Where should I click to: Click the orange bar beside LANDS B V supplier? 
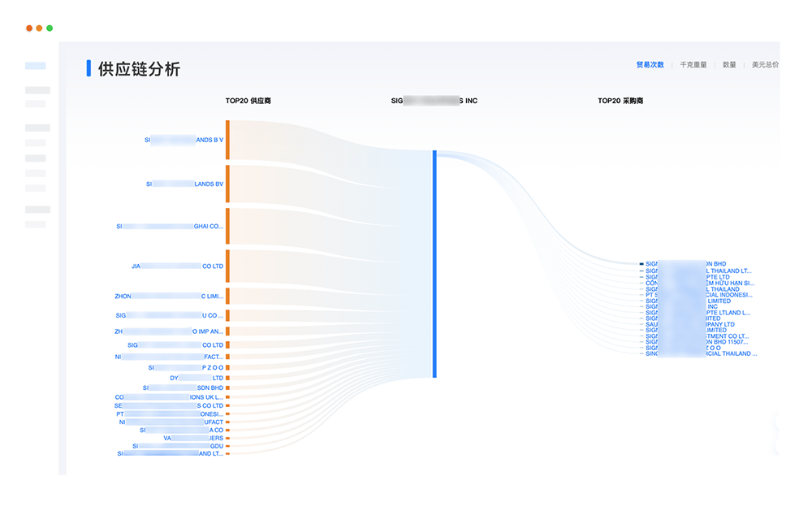(x=227, y=140)
